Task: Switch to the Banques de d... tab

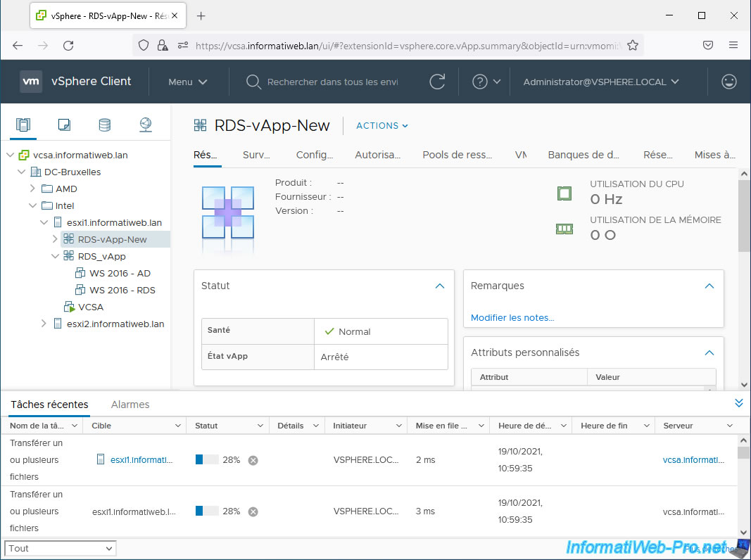Action: tap(583, 155)
